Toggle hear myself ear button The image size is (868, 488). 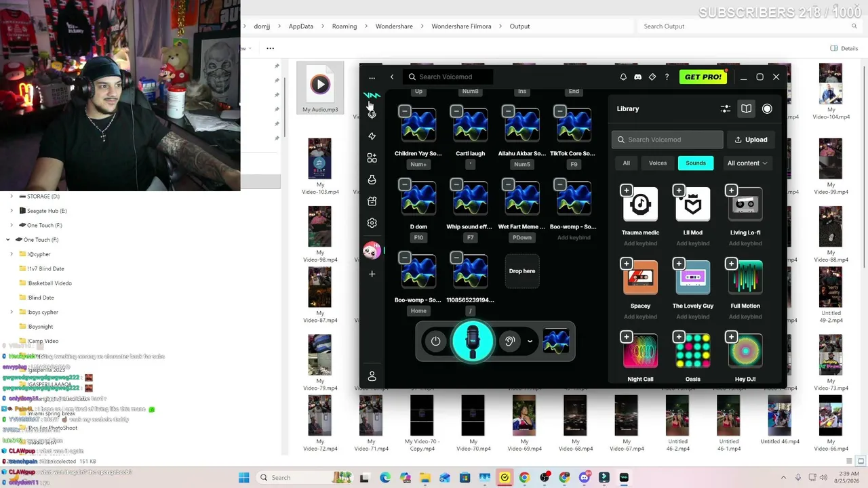pyautogui.click(x=510, y=342)
